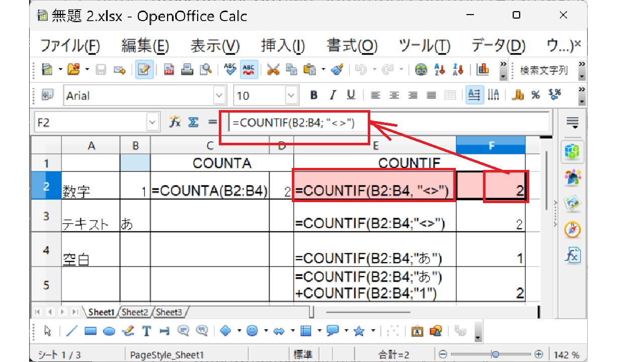This screenshot has width=644, height=362.
Task: Print the file directly
Action: click(x=188, y=69)
